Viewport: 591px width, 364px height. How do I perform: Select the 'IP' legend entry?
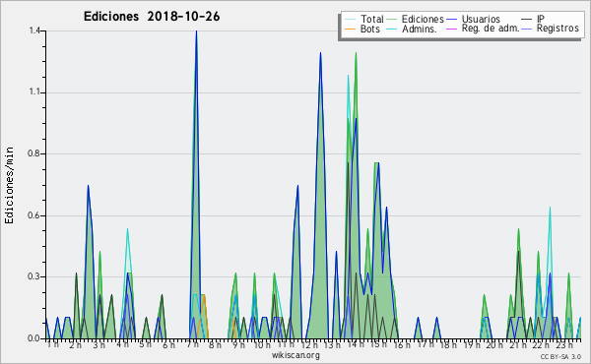[541, 19]
